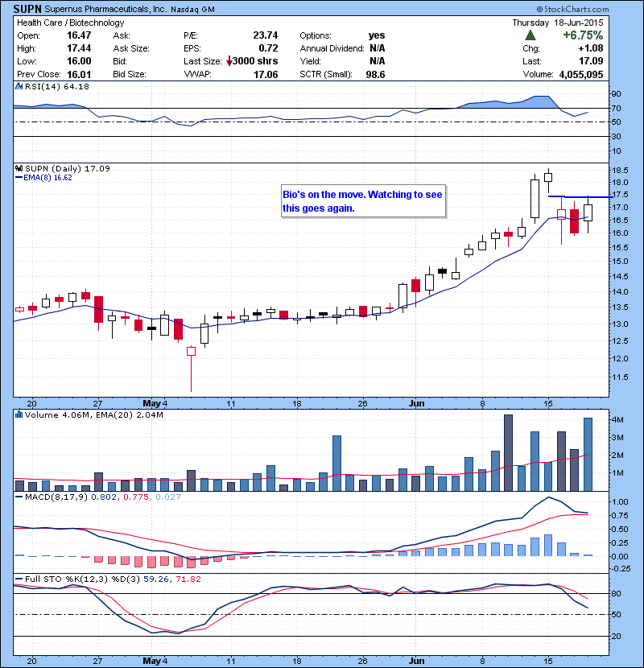Viewport: 644px width, 668px height.
Task: Click the EMA(8) 16.62 legend text
Action: pos(47,178)
